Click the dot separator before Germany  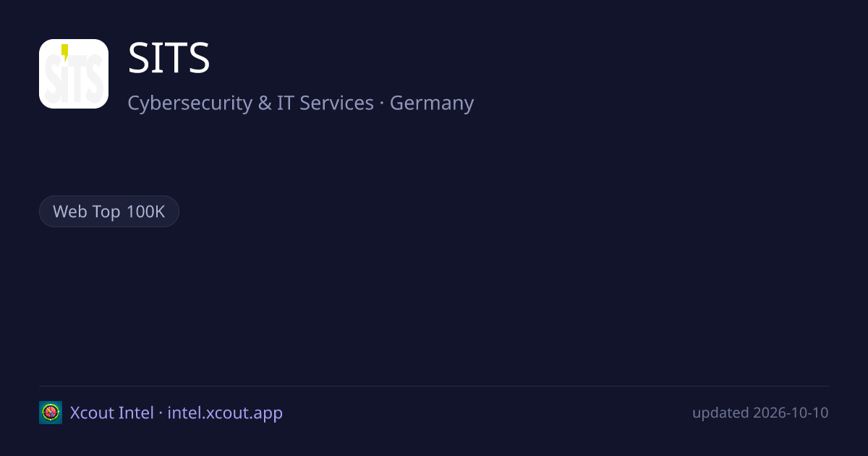click(x=382, y=103)
